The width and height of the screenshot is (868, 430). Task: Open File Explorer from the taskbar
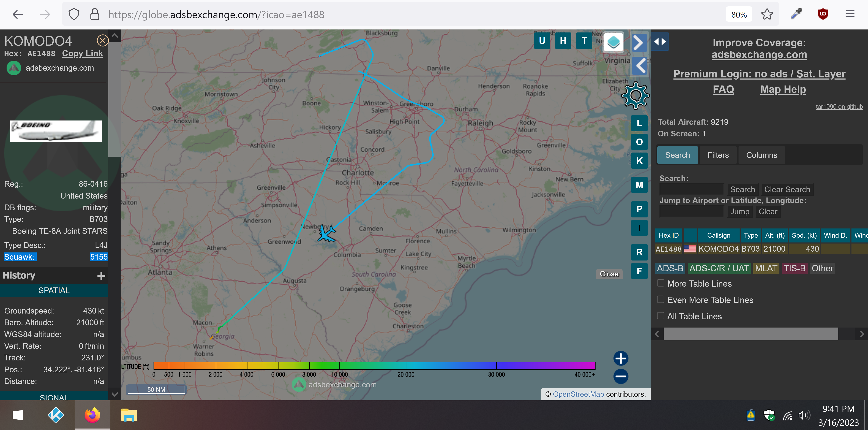pyautogui.click(x=129, y=415)
